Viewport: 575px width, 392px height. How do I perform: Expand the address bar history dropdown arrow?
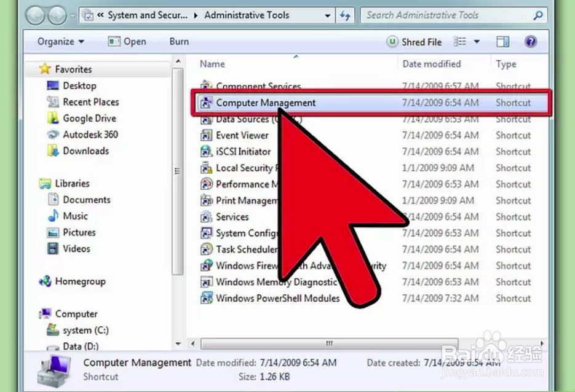[327, 15]
